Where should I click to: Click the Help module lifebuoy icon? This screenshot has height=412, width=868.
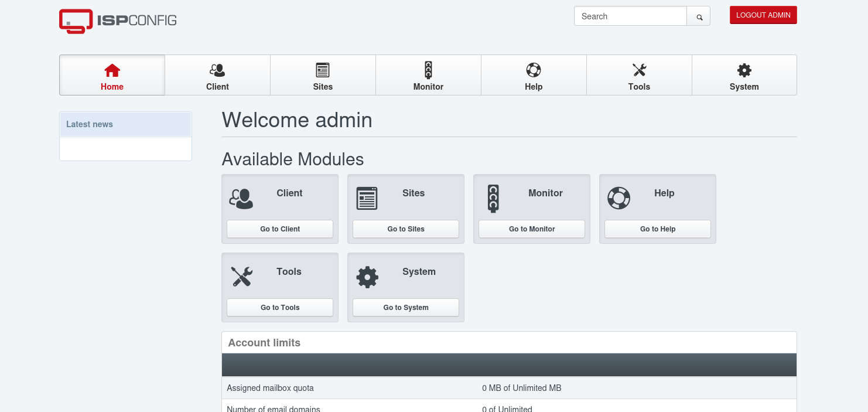[x=618, y=198]
